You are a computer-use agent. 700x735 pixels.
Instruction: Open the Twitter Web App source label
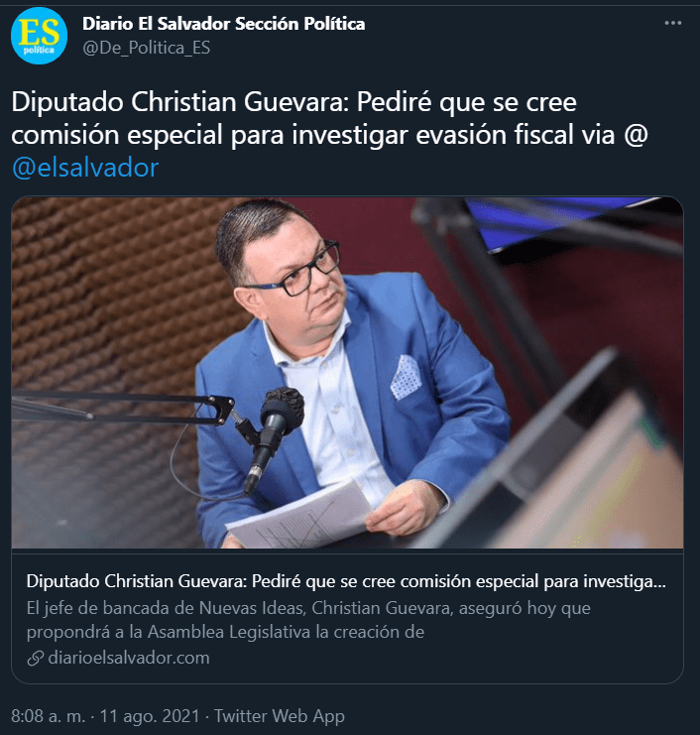[280, 716]
